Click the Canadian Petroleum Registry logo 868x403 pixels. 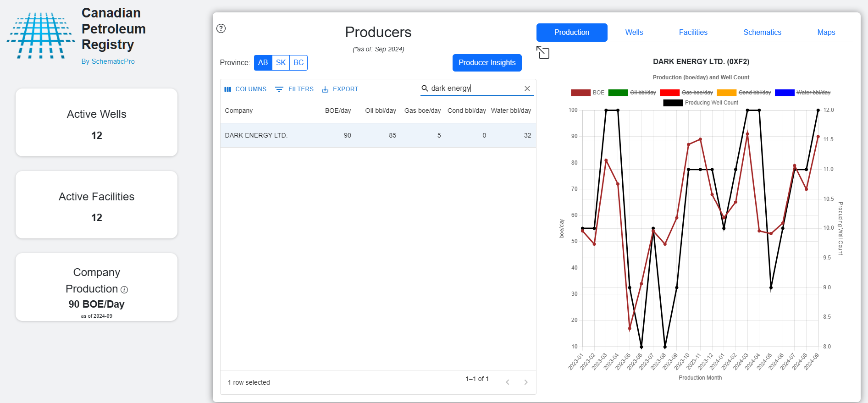tap(41, 36)
